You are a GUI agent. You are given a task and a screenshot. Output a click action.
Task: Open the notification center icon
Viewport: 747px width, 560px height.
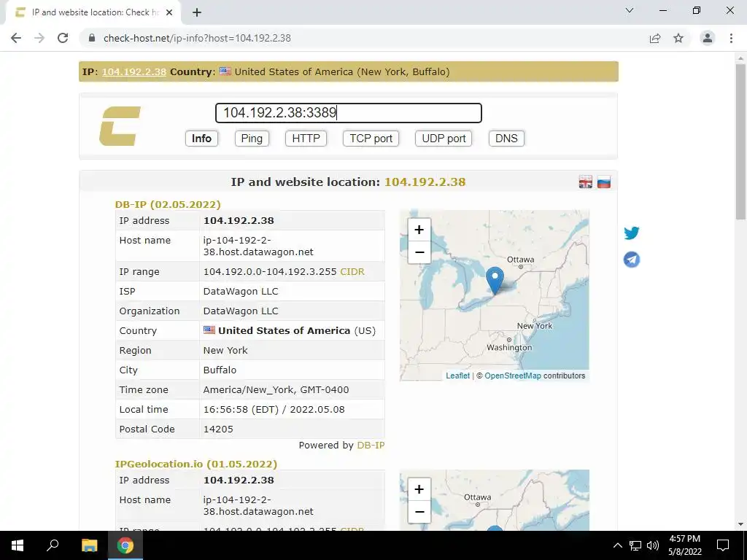[x=723, y=545]
